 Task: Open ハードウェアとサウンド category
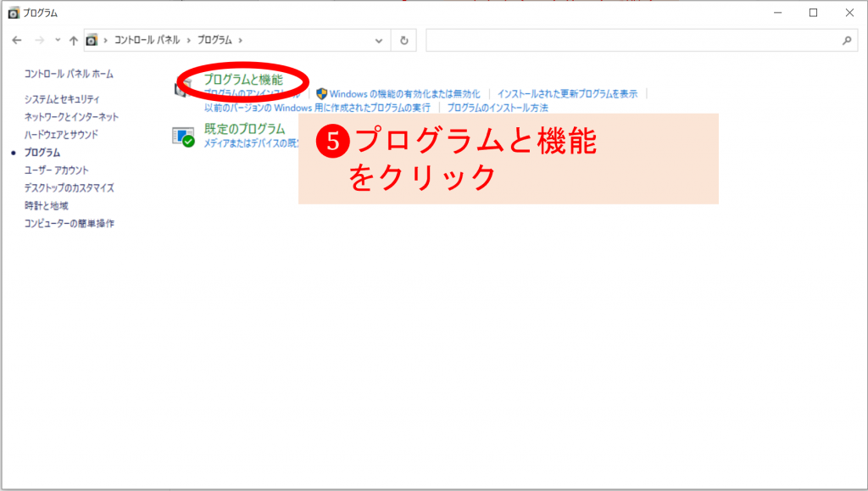[61, 135]
